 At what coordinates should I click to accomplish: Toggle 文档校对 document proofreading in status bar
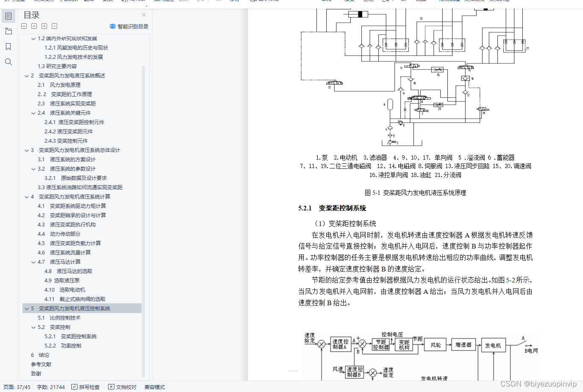click(x=122, y=386)
